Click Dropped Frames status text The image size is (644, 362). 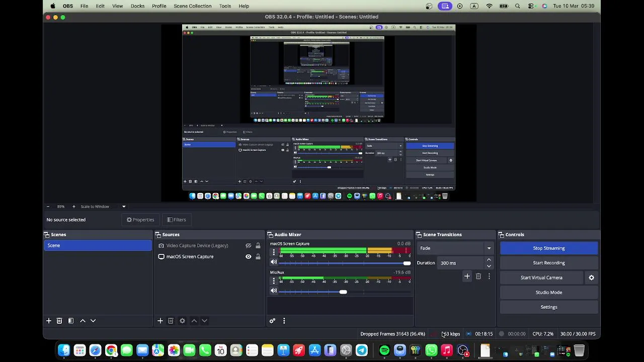click(x=393, y=334)
